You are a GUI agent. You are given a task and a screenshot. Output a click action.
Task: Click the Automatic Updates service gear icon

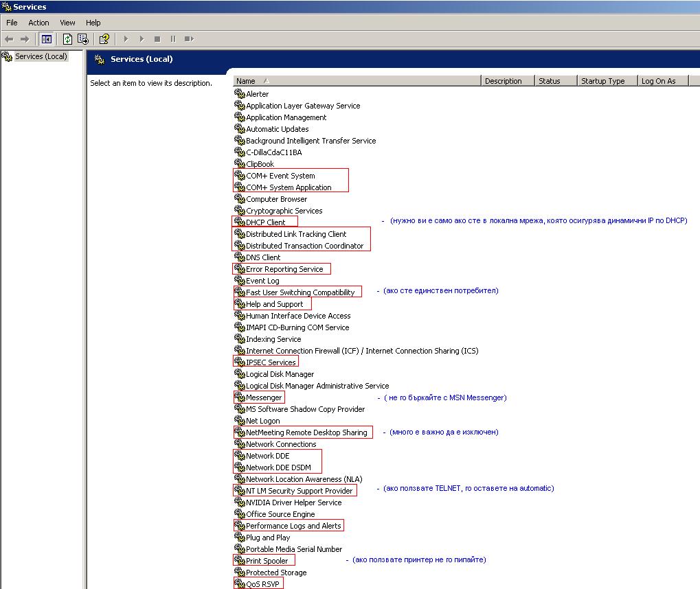(240, 128)
